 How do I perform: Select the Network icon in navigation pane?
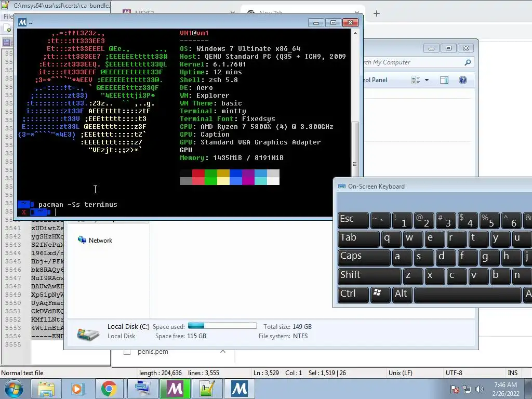(82, 240)
